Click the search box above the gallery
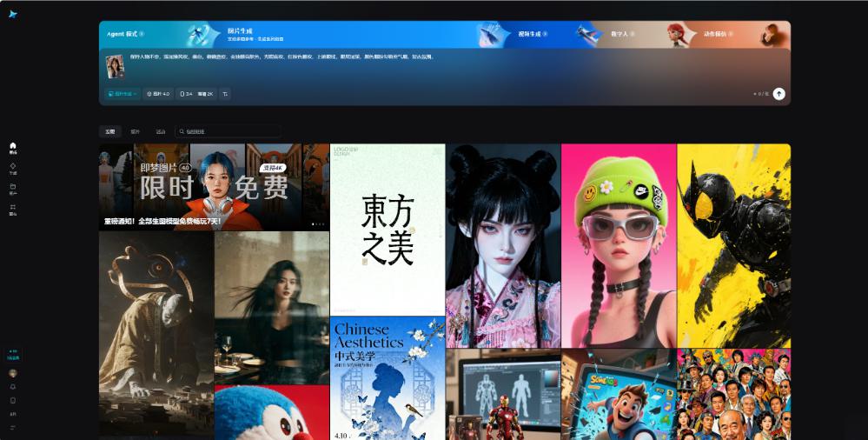The image size is (868, 440). point(228,131)
